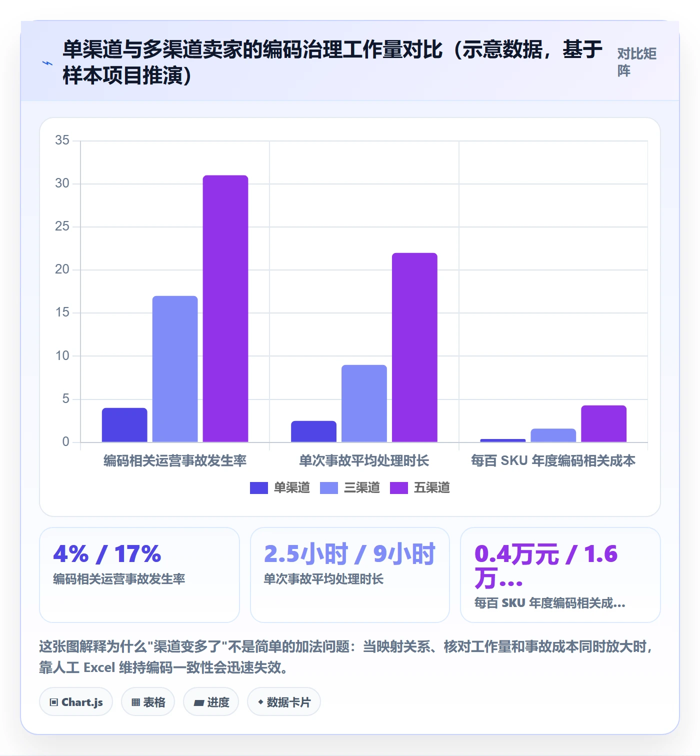Toggle the 五渠道 legend entry
Screen dimensions: 700x756
click(420, 488)
